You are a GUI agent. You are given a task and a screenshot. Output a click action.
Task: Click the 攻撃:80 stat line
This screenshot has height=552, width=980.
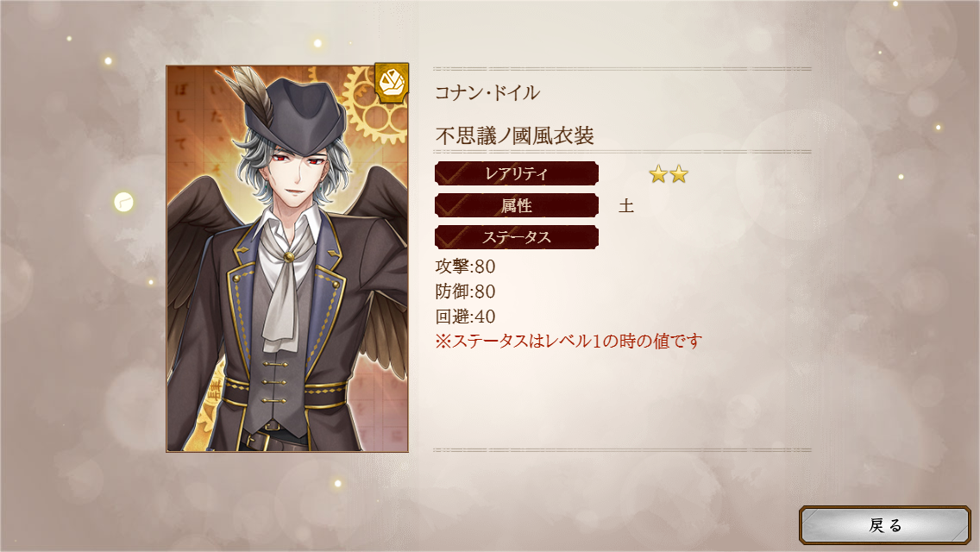tap(466, 267)
